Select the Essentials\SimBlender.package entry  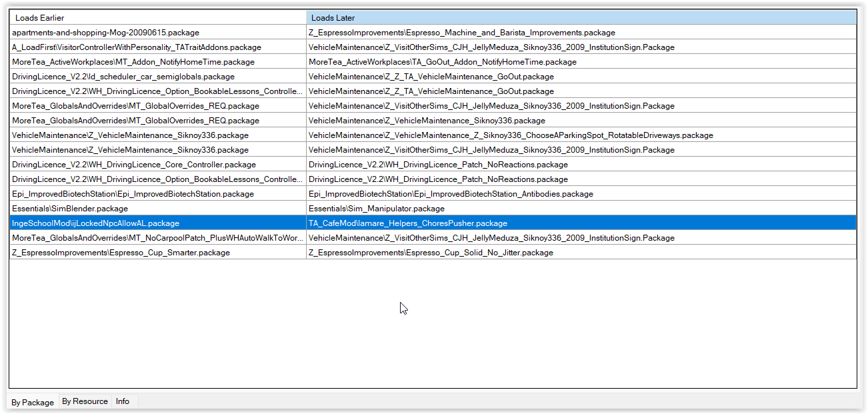(70, 209)
